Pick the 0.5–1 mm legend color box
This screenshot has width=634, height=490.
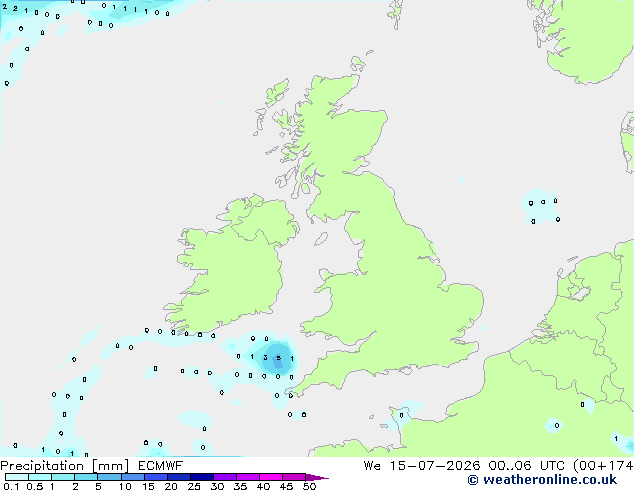[x=40, y=477]
